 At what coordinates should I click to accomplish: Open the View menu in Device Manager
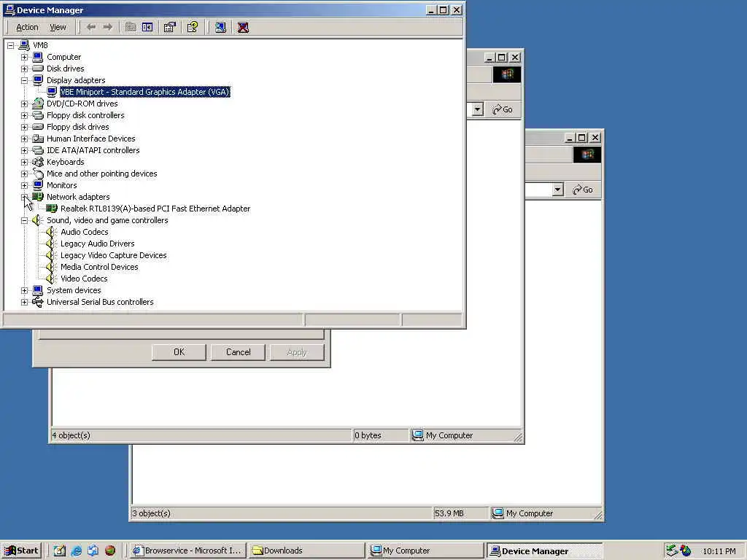click(58, 27)
